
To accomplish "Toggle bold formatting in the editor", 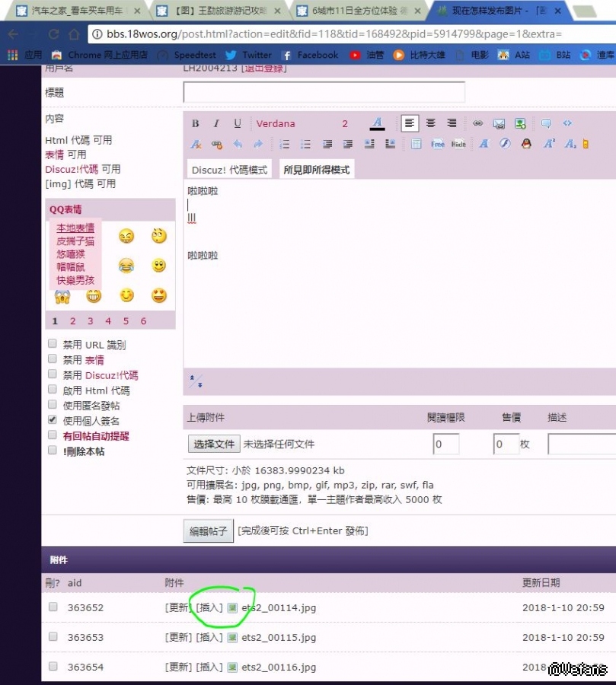I will [x=196, y=124].
